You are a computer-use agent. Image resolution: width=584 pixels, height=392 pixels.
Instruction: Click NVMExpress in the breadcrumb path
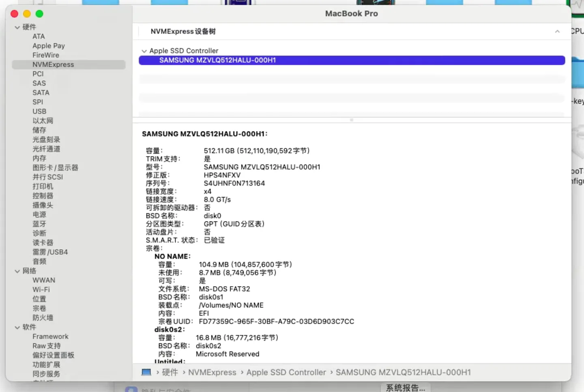pyautogui.click(x=212, y=372)
